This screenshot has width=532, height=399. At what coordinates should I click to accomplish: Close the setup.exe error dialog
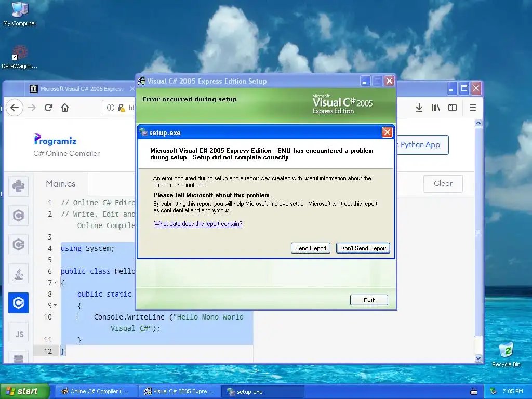tap(387, 132)
